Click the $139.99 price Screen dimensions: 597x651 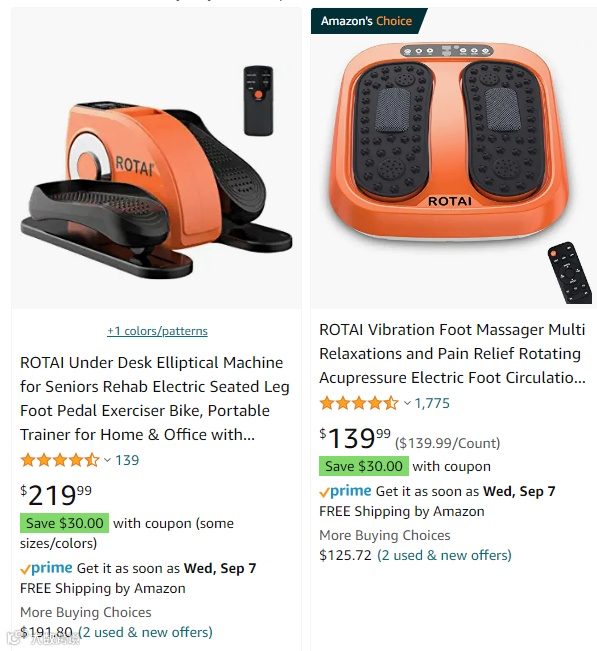pyautogui.click(x=355, y=438)
